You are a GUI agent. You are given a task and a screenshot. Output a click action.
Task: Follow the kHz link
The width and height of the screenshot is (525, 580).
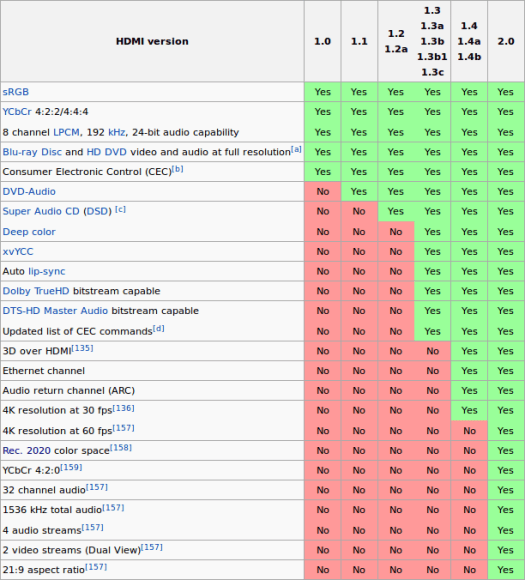click(x=116, y=132)
